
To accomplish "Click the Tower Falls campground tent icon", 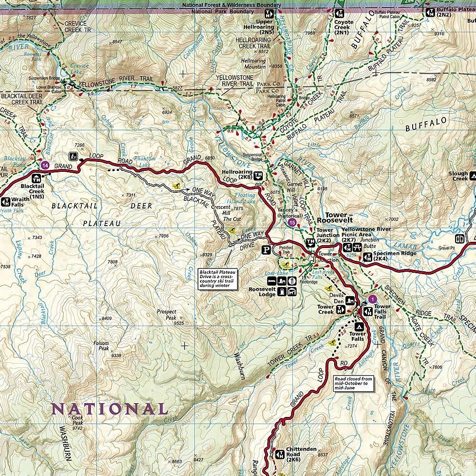I will tap(360, 327).
